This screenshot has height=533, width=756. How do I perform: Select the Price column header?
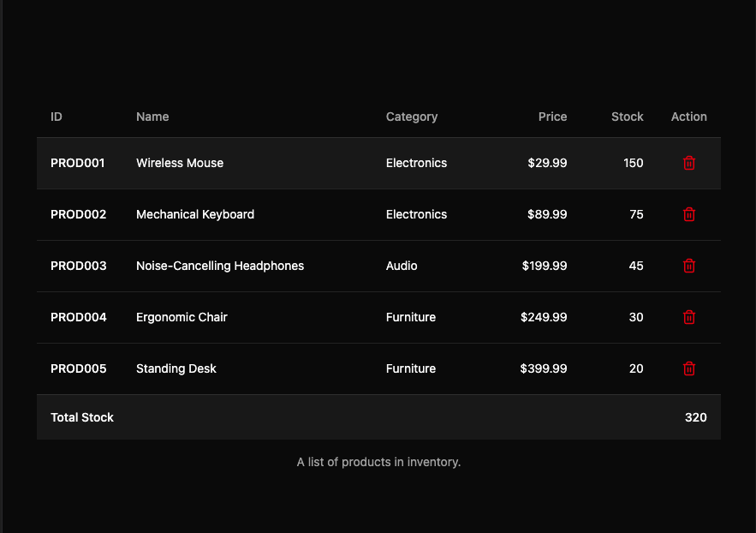point(552,117)
